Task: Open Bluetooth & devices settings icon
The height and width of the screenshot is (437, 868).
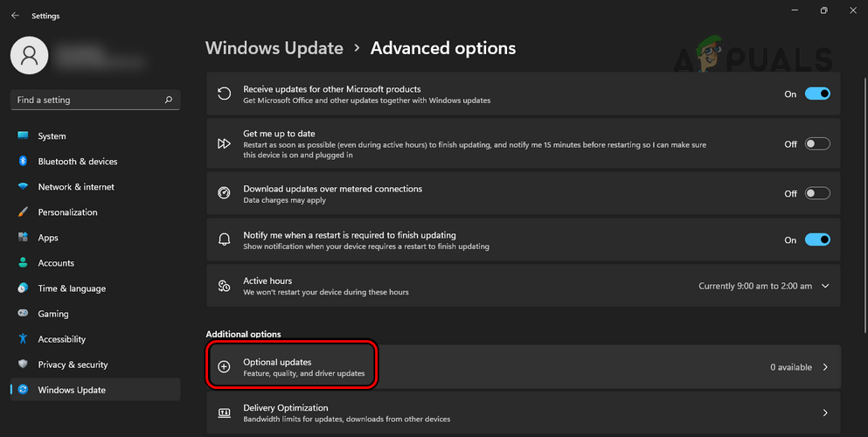Action: coord(23,162)
